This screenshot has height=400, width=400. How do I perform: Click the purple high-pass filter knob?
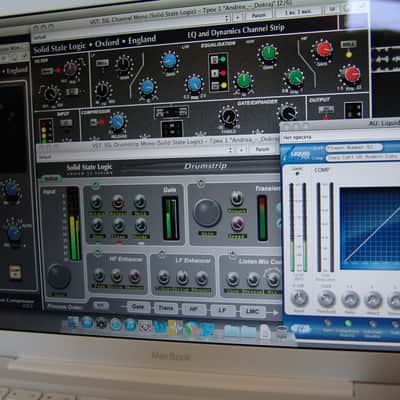coord(70,68)
